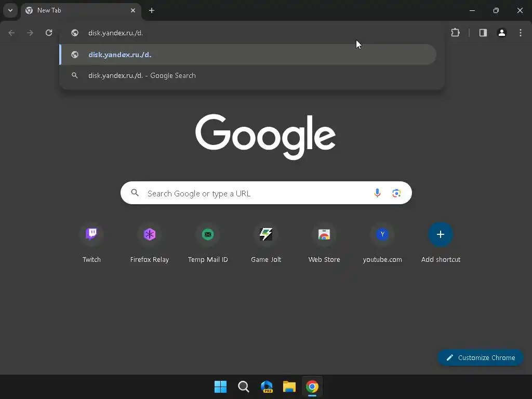Toggle the side panel icon
This screenshot has width=532, height=399.
483,33
